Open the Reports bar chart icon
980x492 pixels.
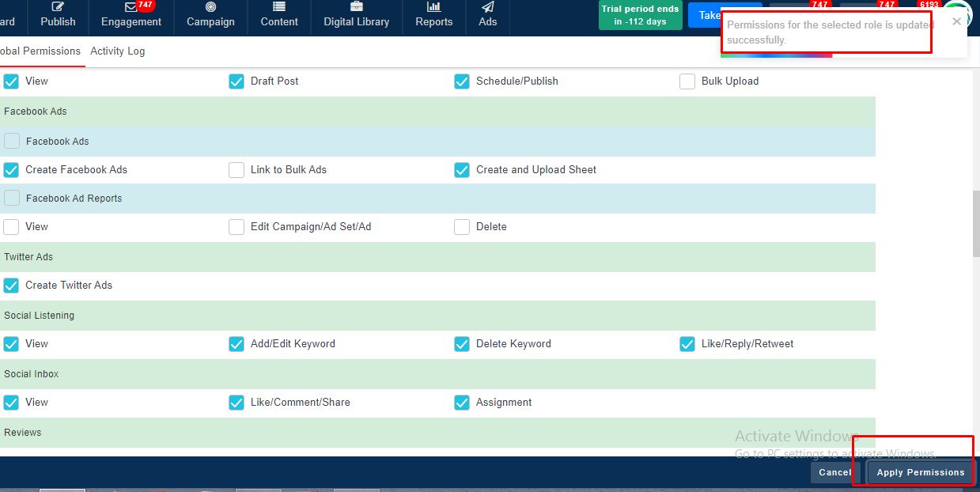click(433, 7)
